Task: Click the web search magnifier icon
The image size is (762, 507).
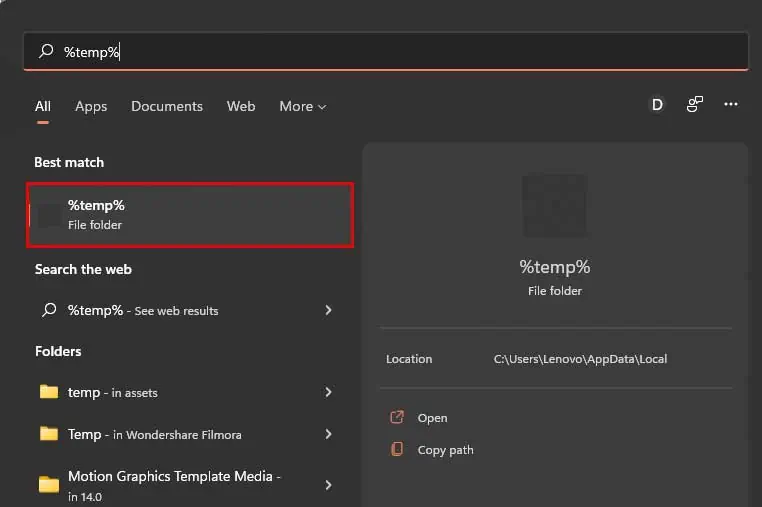Action: point(49,310)
